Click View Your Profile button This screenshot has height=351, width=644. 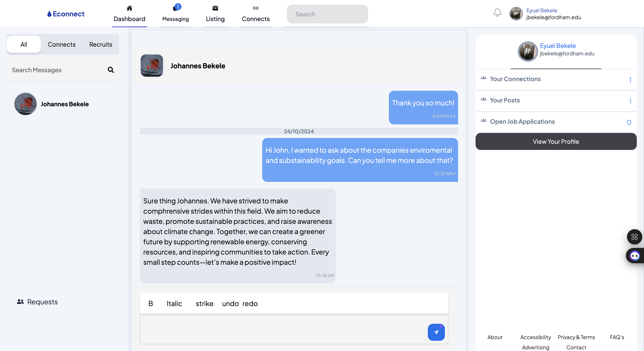pos(556,141)
